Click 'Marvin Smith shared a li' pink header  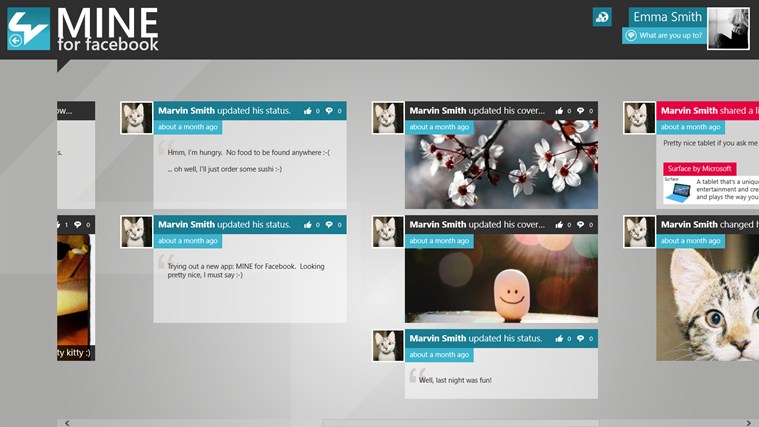click(x=708, y=111)
